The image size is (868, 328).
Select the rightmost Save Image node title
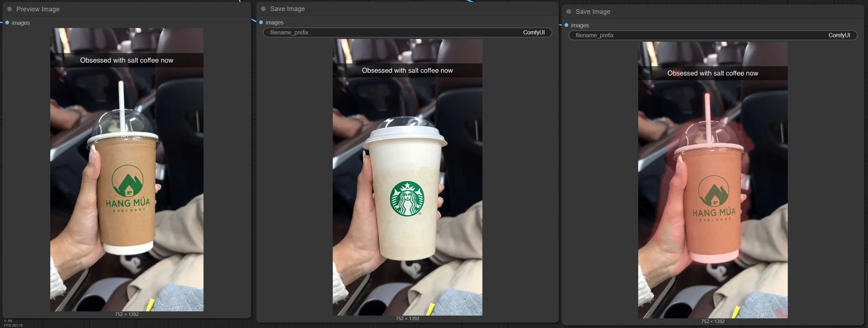tap(593, 12)
